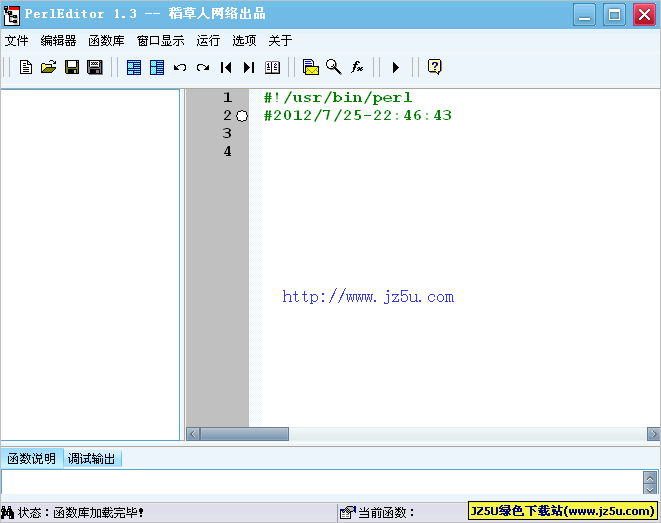Click the editor scroll right arrow
Image resolution: width=661 pixels, height=523 pixels.
point(653,434)
